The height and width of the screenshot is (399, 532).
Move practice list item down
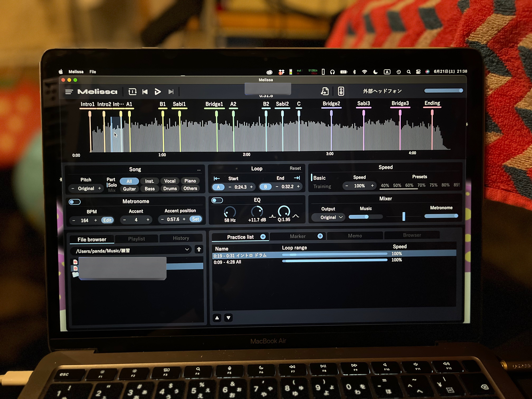pyautogui.click(x=228, y=318)
